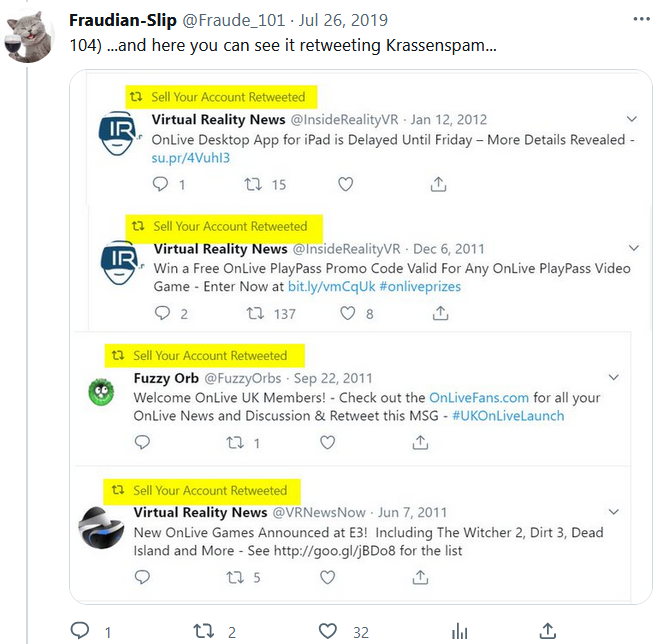Like the OnLive PlayPass promo tweet

[347, 313]
